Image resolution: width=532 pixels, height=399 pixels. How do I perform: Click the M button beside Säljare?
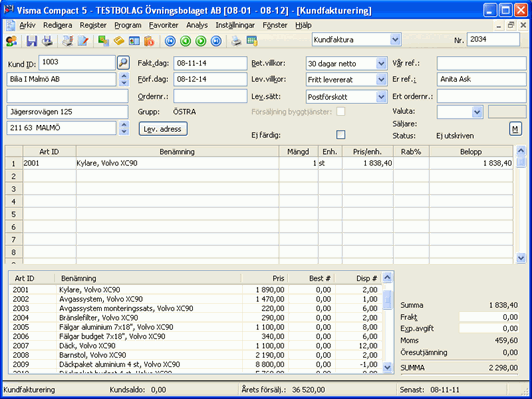pyautogui.click(x=515, y=129)
